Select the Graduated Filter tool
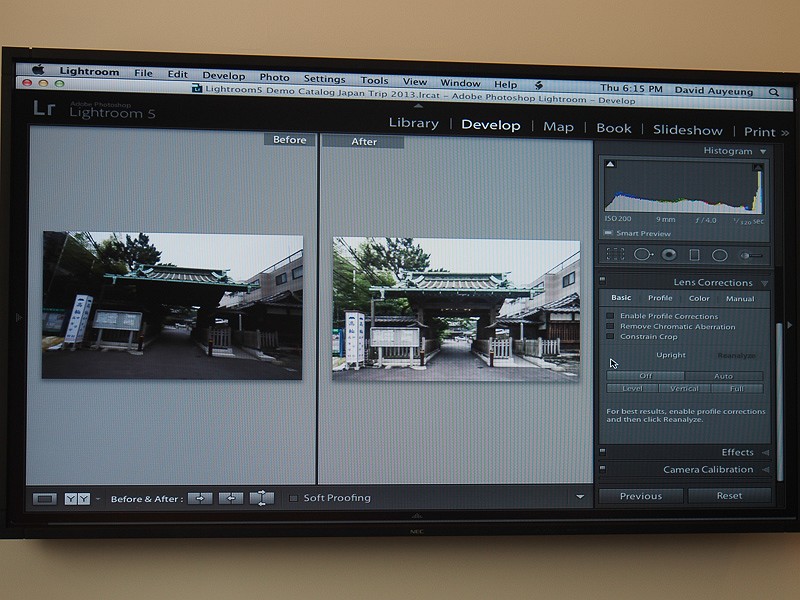This screenshot has width=800, height=600. 694,255
